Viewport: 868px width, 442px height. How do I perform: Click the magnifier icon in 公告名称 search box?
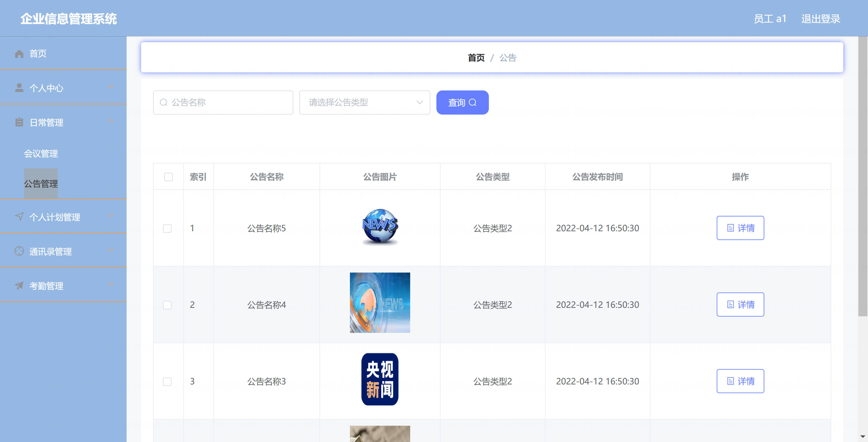[164, 102]
